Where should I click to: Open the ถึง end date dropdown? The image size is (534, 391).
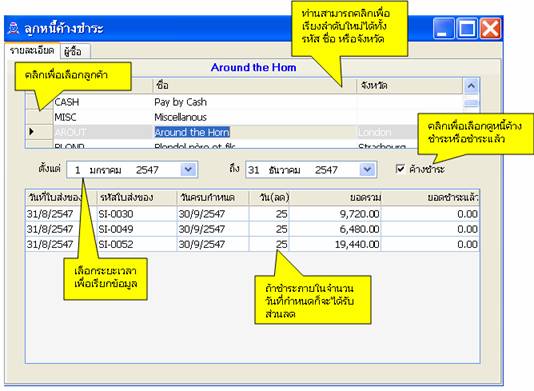pyautogui.click(x=367, y=170)
